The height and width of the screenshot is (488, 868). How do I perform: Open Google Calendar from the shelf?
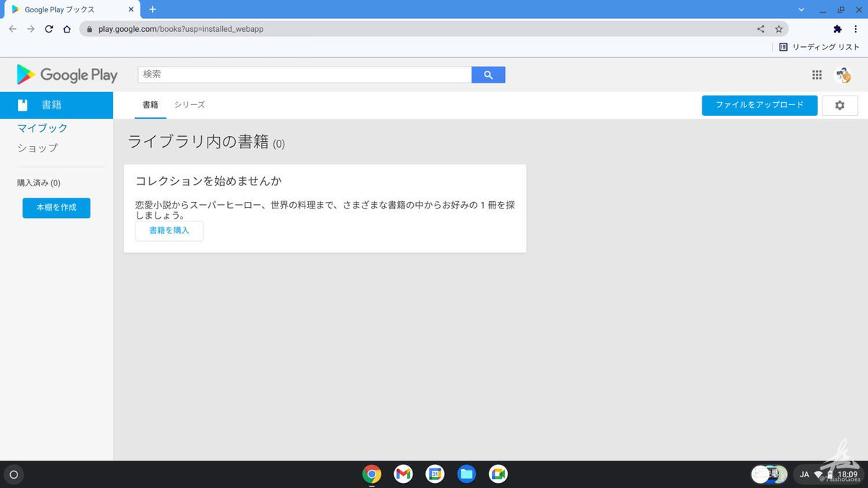click(435, 474)
